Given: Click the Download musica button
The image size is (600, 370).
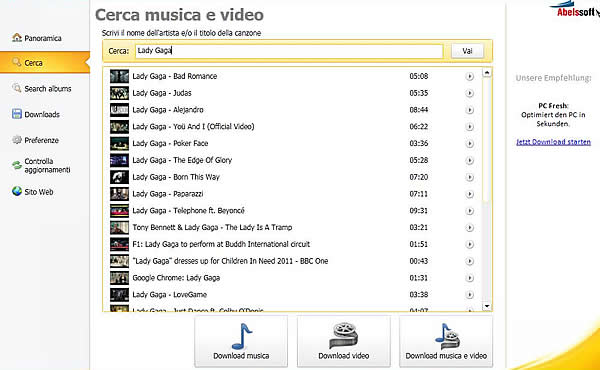Looking at the screenshot, I should 241,341.
